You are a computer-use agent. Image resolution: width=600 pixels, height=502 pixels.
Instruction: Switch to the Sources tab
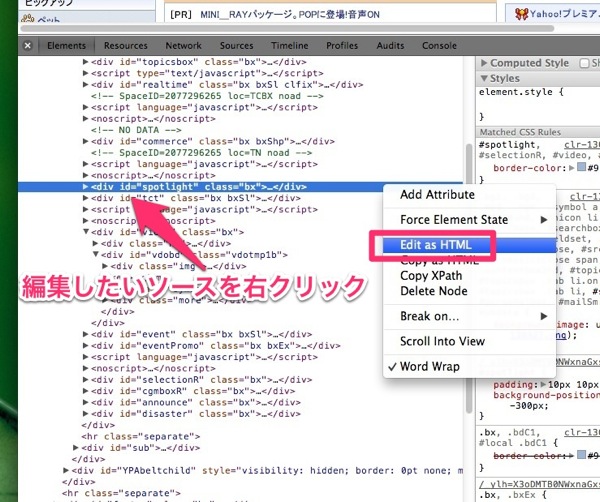click(236, 46)
